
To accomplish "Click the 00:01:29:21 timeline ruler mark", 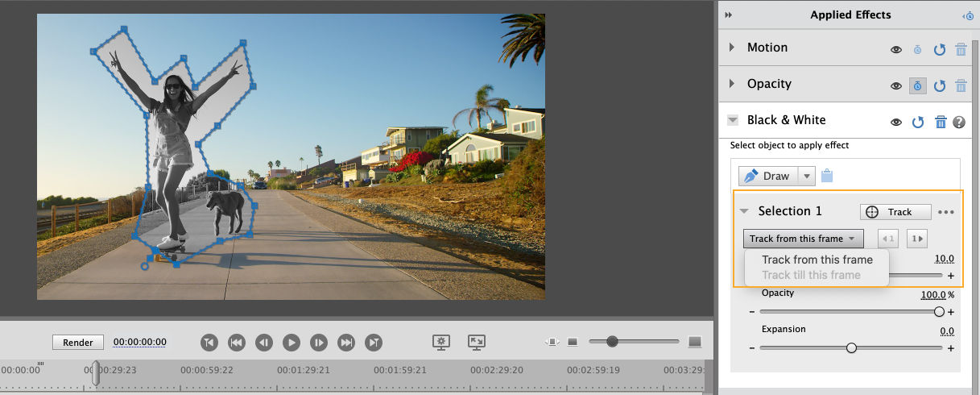I will (304, 371).
